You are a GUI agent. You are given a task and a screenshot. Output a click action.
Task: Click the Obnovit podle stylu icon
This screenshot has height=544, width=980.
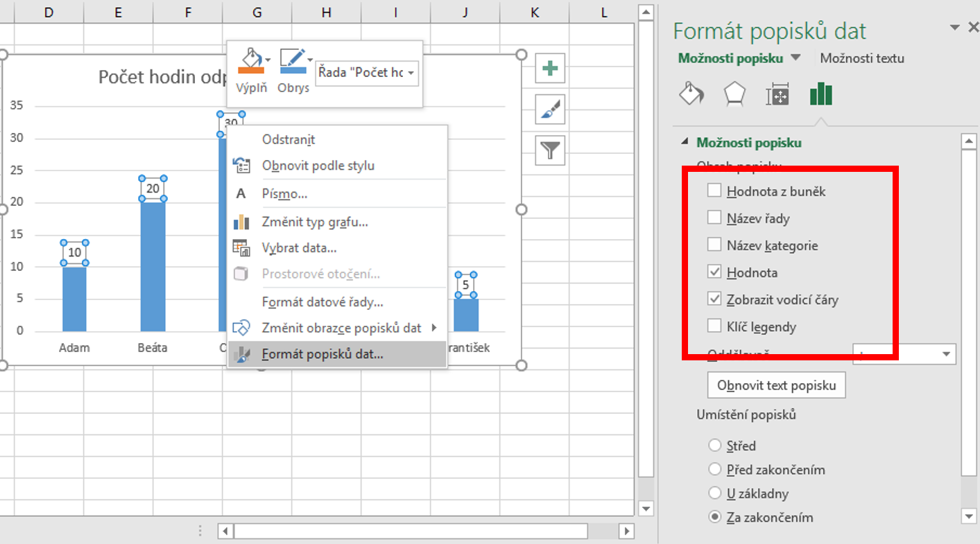pos(241,166)
